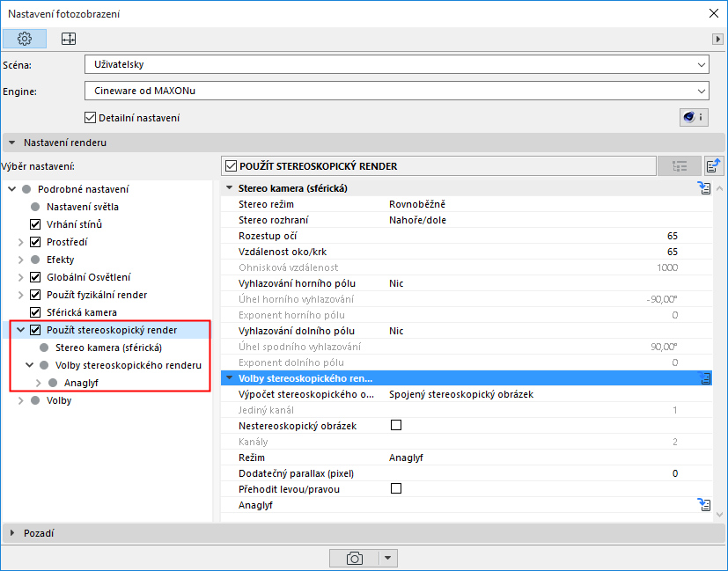The height and width of the screenshot is (571, 728).
Task: Click Spojený stereoskopický obrázek value
Action: pos(461,394)
